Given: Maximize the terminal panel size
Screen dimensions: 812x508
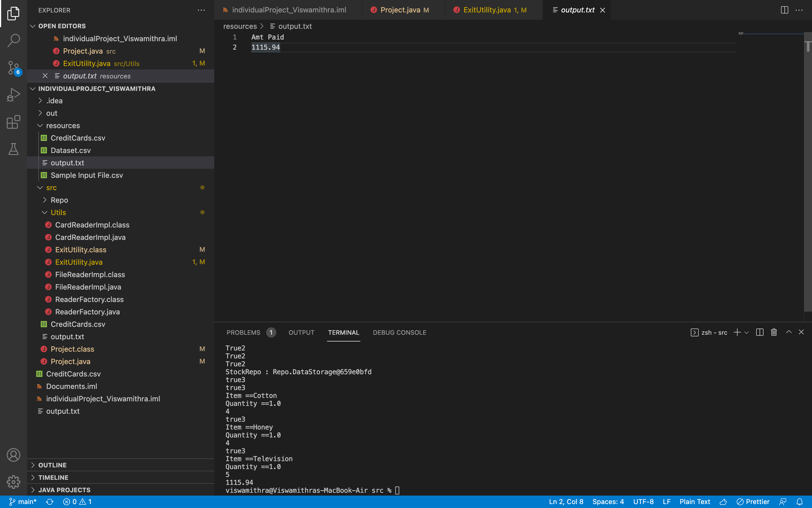Looking at the screenshot, I should pyautogui.click(x=789, y=332).
